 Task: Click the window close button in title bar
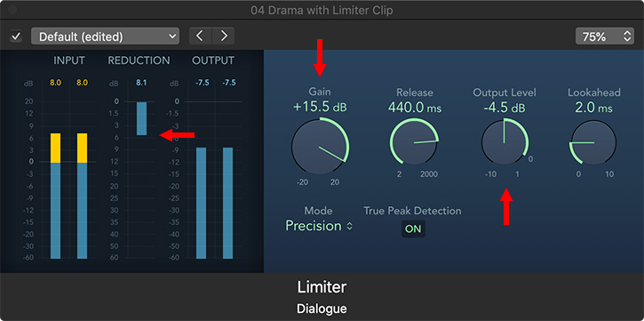coord(12,10)
